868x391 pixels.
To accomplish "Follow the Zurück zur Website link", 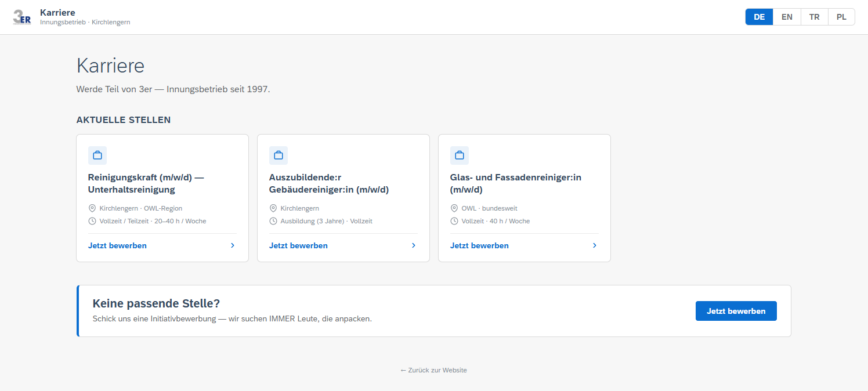I will point(433,370).
